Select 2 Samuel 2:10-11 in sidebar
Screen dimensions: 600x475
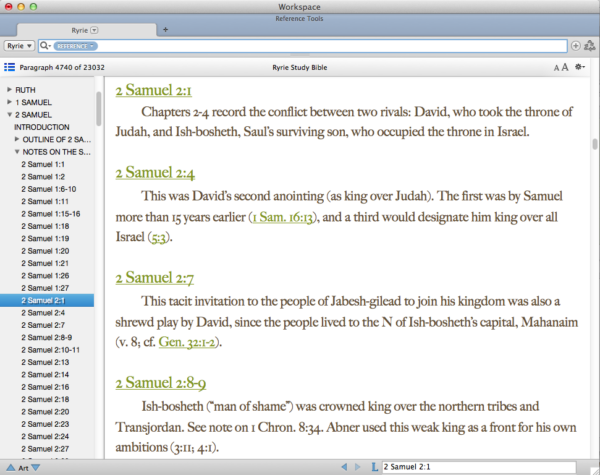coord(50,349)
